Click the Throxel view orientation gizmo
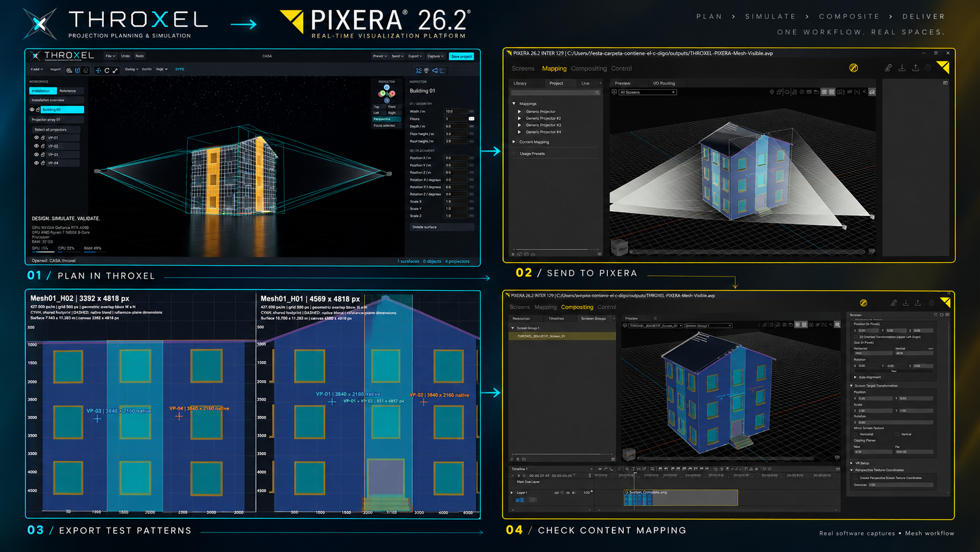The image size is (980, 552). click(x=387, y=93)
